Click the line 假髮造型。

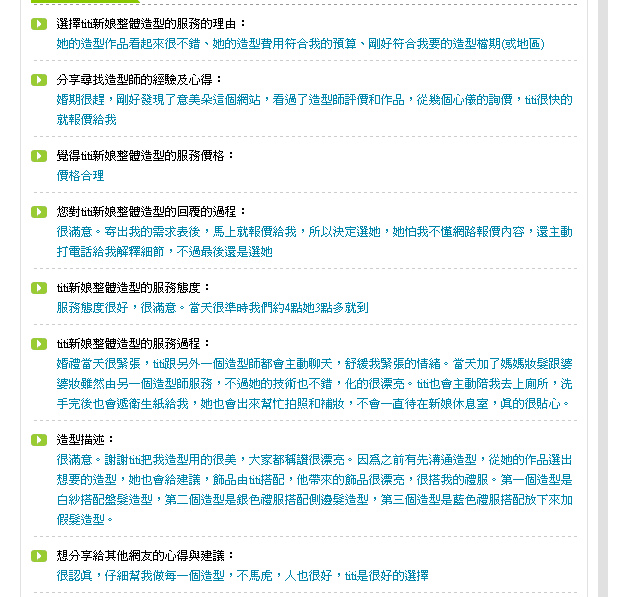[85, 520]
